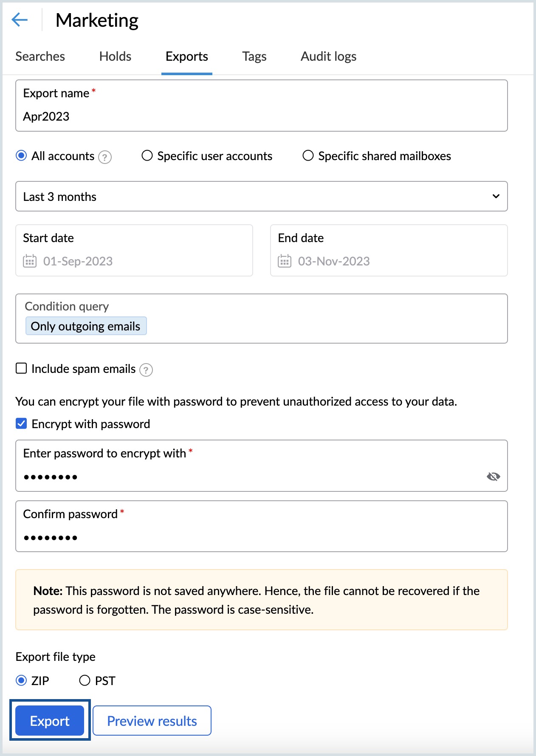The width and height of the screenshot is (536, 756).
Task: Switch to the Searches tab
Action: tap(40, 56)
